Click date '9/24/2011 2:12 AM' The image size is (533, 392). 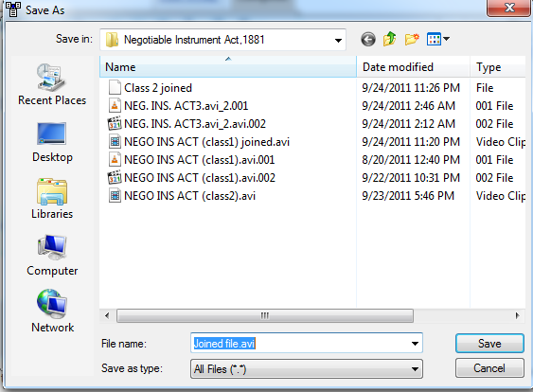(408, 124)
